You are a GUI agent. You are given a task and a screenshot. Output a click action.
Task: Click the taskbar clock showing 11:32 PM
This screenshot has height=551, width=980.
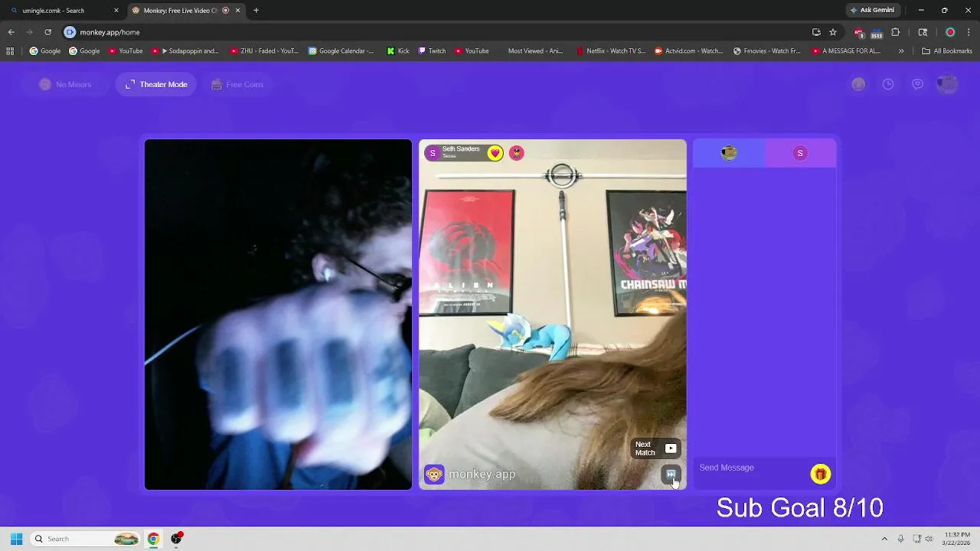click(x=957, y=539)
